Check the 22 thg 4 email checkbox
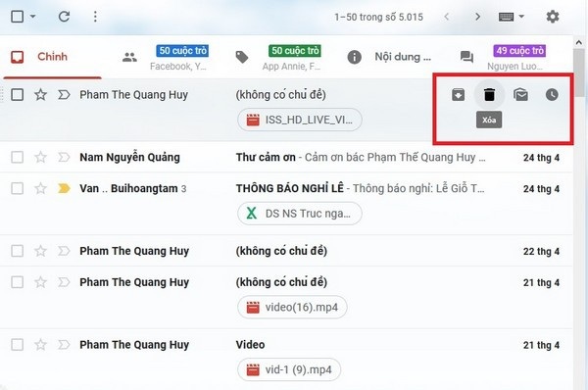This screenshot has width=588, height=390. coord(18,251)
